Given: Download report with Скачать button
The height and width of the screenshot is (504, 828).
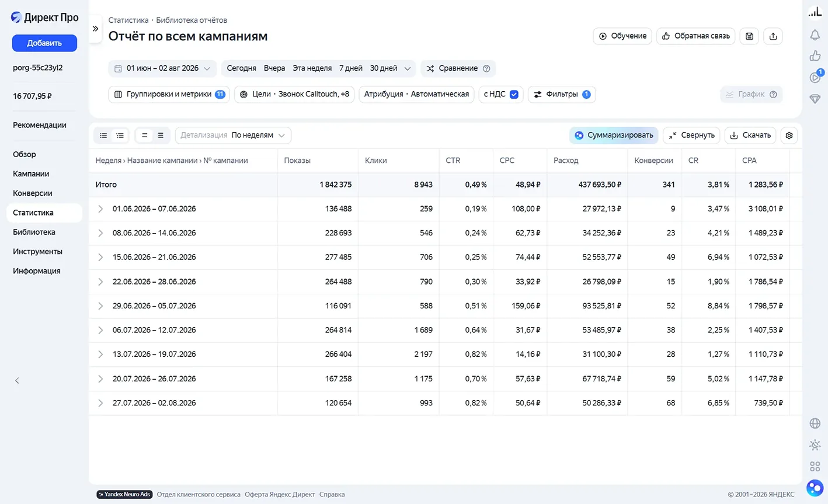Looking at the screenshot, I should pyautogui.click(x=750, y=135).
